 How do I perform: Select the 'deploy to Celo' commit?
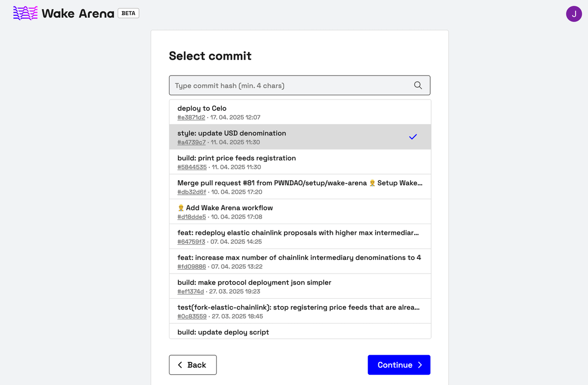[300, 112]
